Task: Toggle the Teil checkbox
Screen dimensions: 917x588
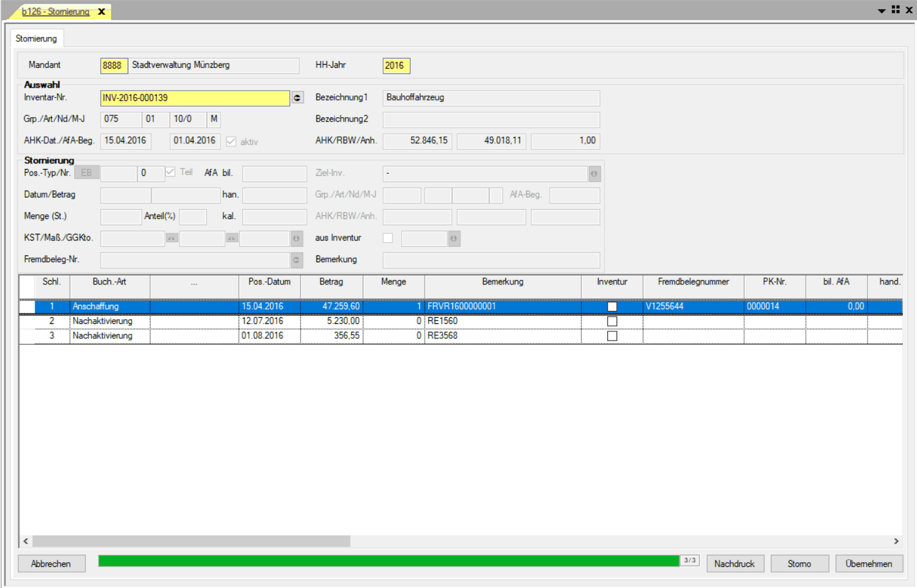Action: pos(170,173)
